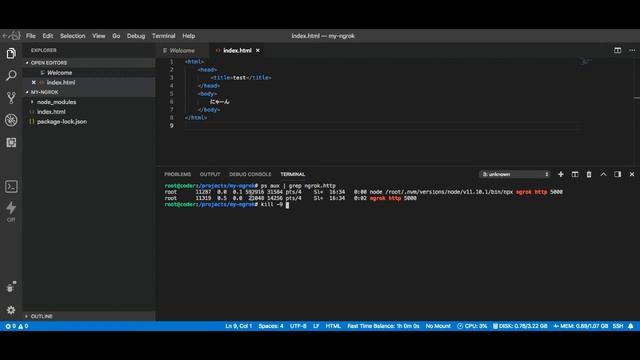Open the Selection menu
Viewport: 640px width, 360px height.
pos(73,36)
